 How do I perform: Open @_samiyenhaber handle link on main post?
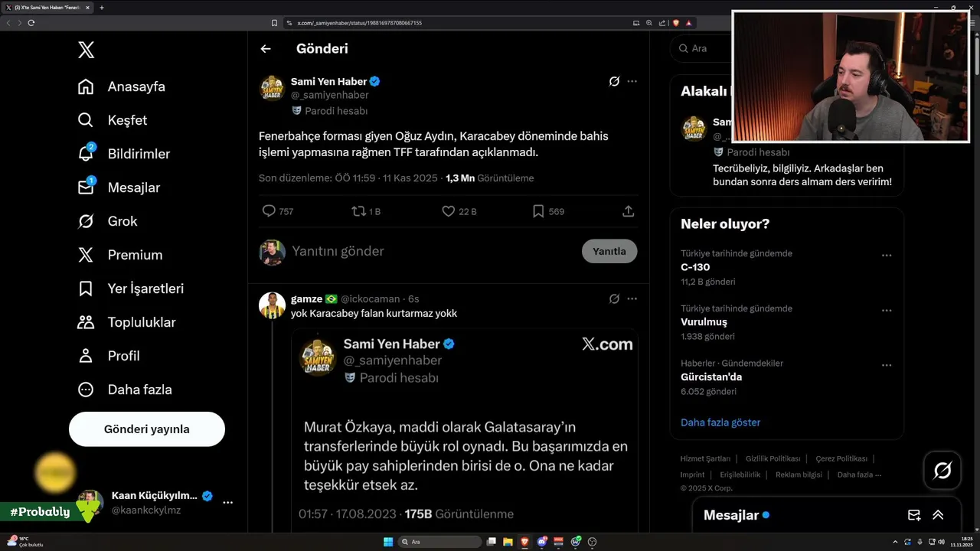tap(330, 95)
